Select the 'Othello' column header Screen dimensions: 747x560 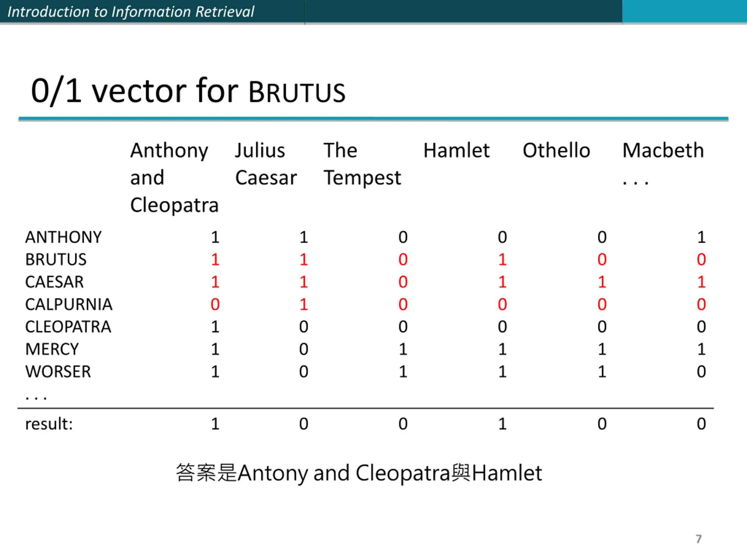coord(556,150)
